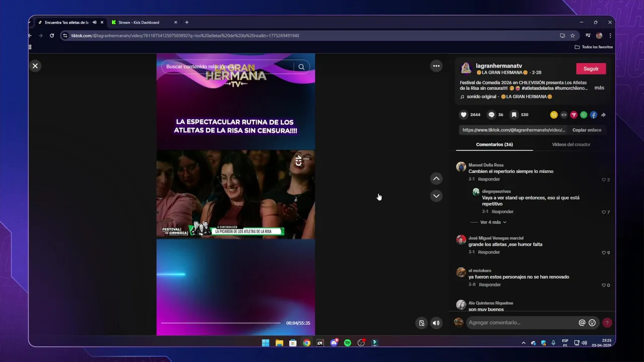Open a new browser tab
The height and width of the screenshot is (362, 644).
click(x=187, y=22)
